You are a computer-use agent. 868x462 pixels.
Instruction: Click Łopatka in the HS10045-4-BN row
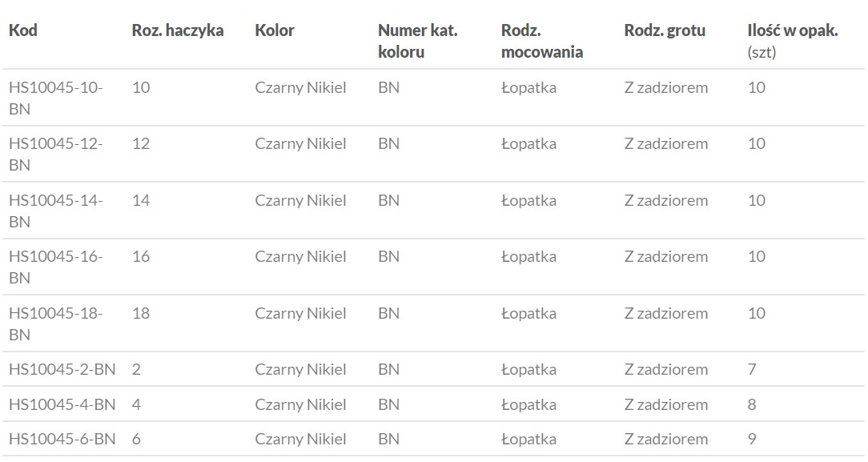[528, 404]
